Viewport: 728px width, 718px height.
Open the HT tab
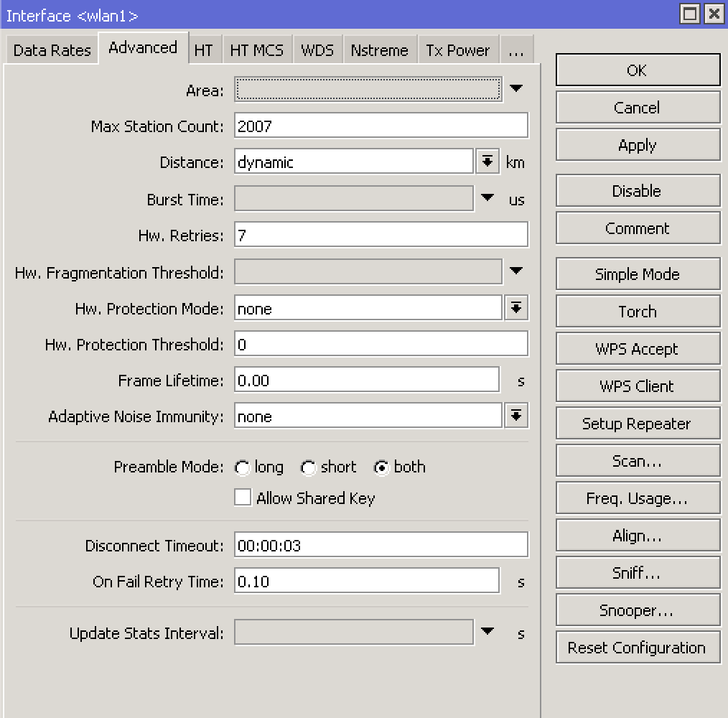pyautogui.click(x=203, y=50)
